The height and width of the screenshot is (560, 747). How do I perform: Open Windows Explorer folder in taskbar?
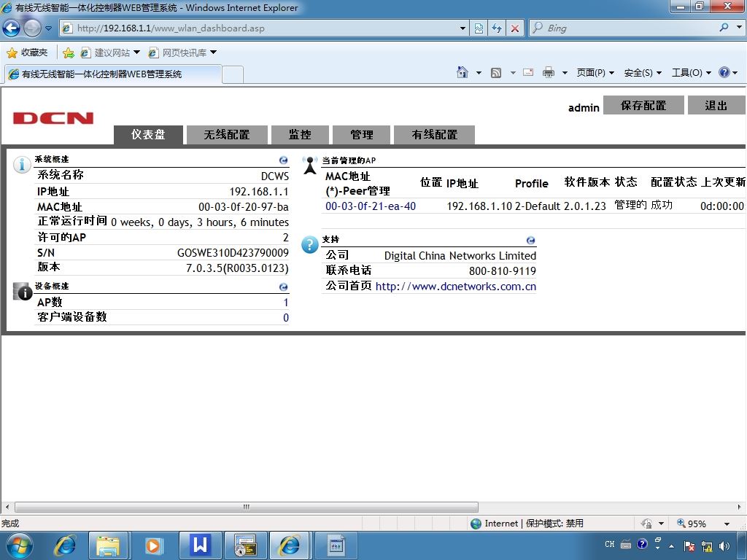[108, 545]
